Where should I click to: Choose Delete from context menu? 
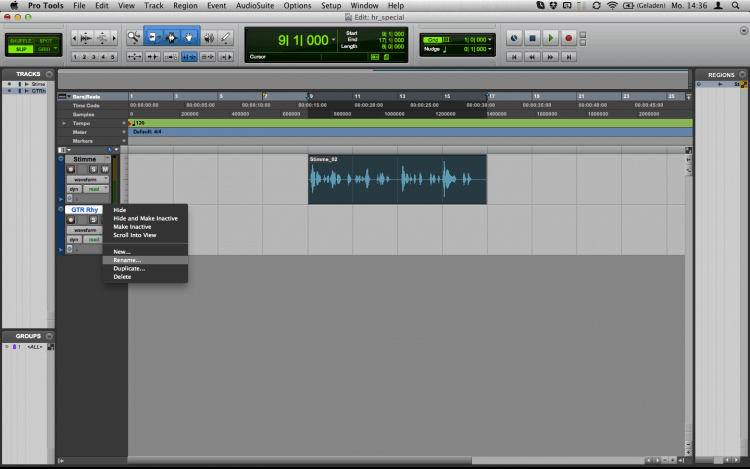tap(145, 277)
